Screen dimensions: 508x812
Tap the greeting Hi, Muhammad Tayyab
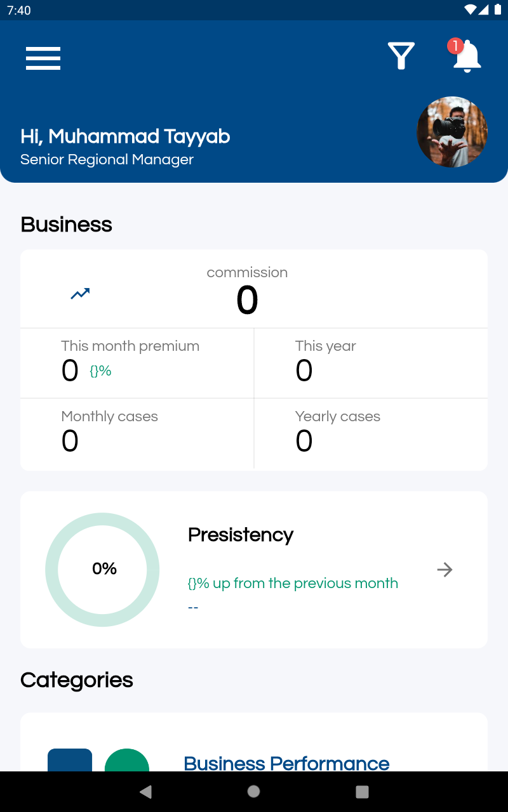(125, 136)
